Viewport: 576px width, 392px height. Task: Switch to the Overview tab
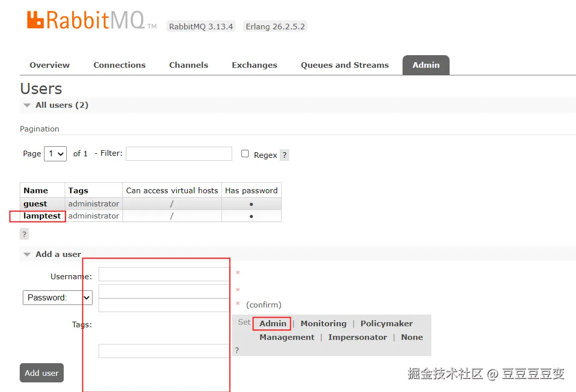click(x=50, y=65)
